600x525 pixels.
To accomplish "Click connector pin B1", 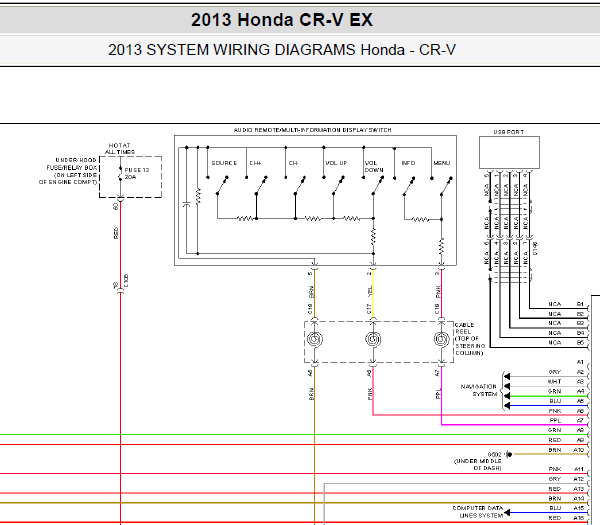I will point(580,304).
